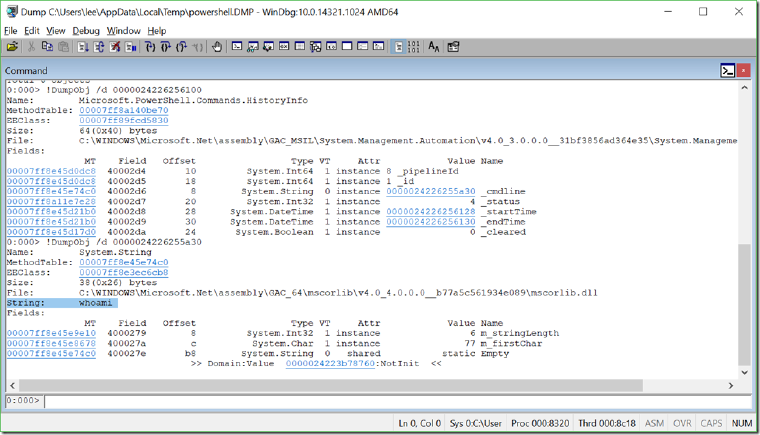
Task: Click MT link 00007ff8e45d17d0 in _cleared row
Action: [51, 232]
